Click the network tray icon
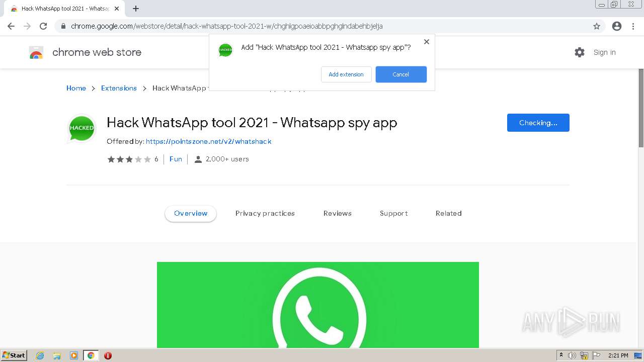Image resolution: width=644 pixels, height=362 pixels. [584, 355]
